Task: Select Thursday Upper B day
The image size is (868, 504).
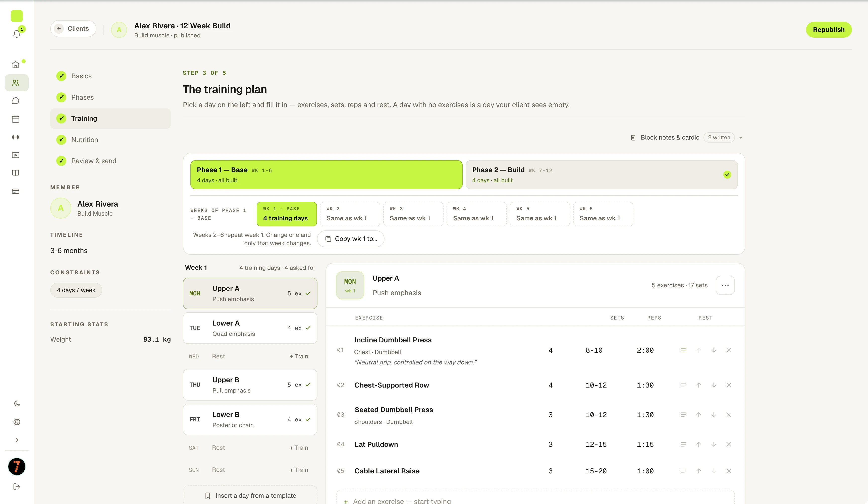Action: click(x=250, y=385)
